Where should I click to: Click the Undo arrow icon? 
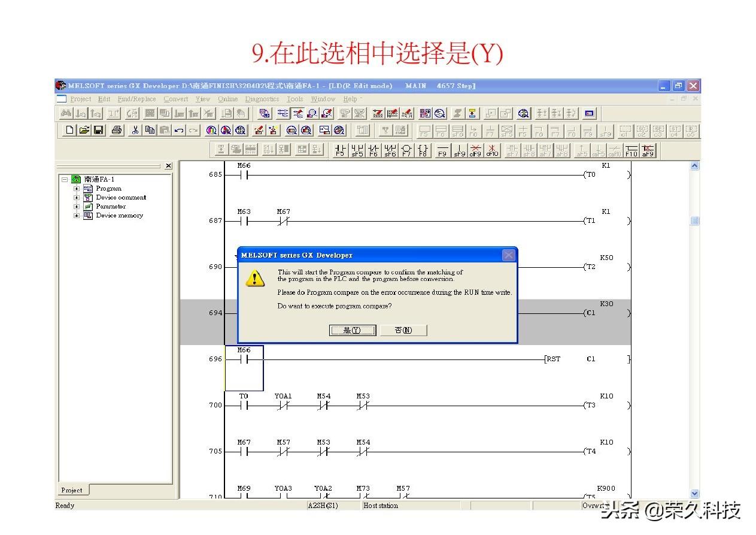coord(178,130)
